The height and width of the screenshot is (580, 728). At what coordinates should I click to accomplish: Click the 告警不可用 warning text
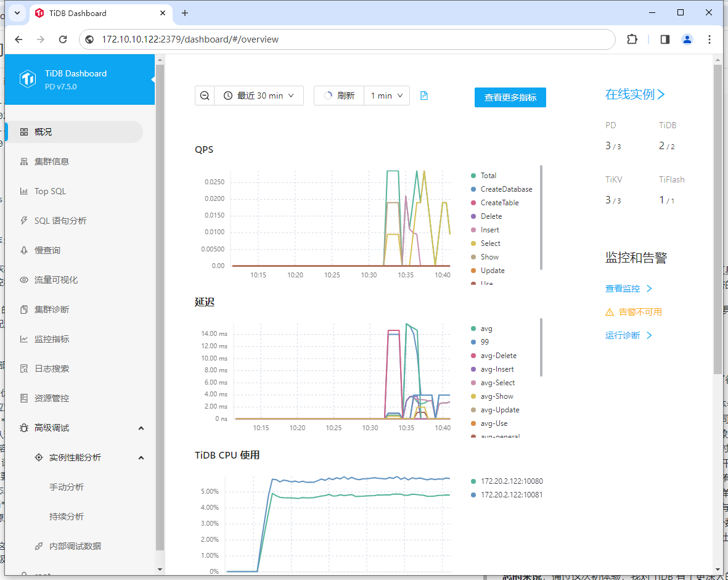[x=640, y=312]
